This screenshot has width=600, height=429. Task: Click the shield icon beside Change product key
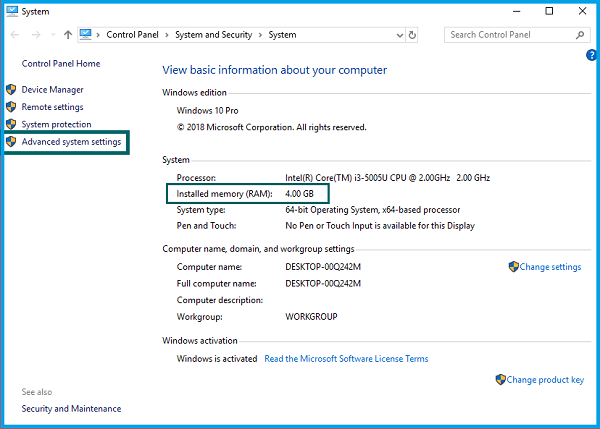point(501,380)
